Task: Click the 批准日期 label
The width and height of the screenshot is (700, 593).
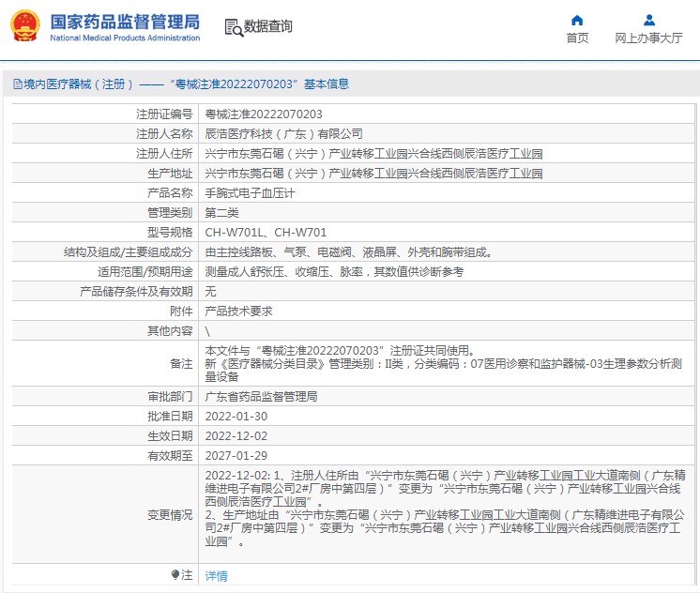Action: pyautogui.click(x=170, y=417)
